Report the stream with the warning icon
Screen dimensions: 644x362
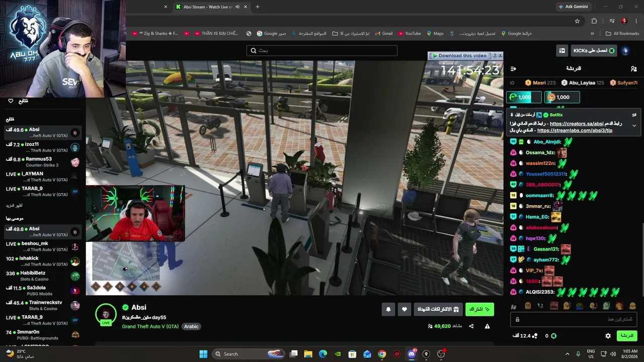click(x=487, y=326)
